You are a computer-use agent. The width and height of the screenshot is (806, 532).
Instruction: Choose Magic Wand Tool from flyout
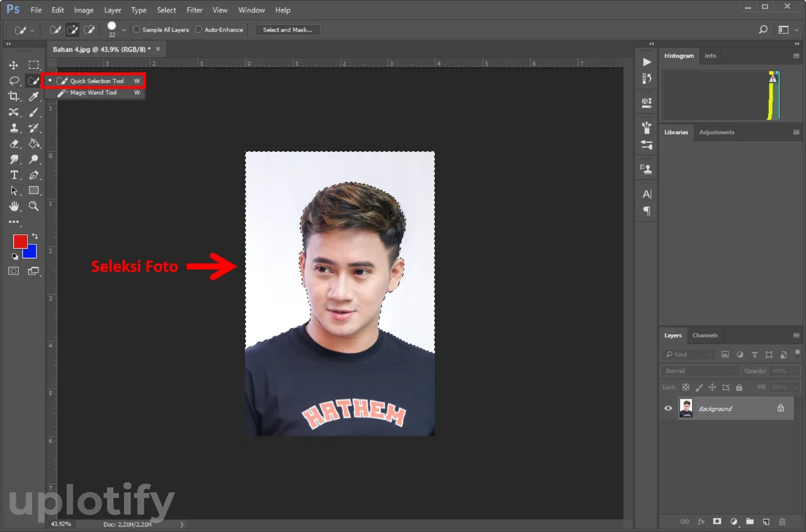[93, 93]
